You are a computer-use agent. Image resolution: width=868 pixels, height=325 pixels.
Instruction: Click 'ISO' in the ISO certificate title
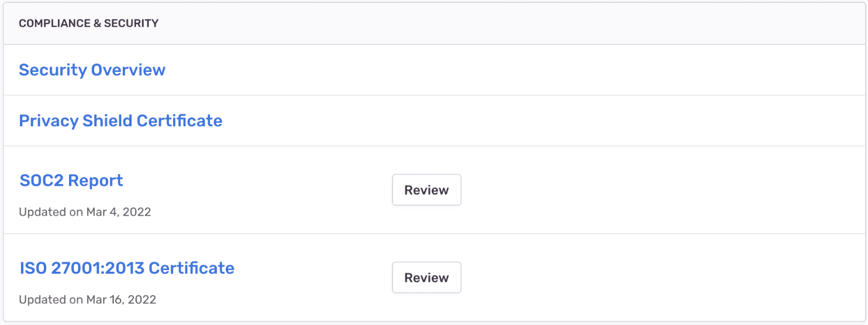tap(33, 268)
